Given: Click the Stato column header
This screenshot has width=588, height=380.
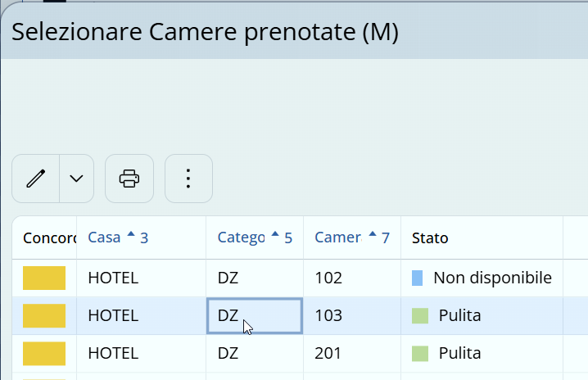Looking at the screenshot, I should coord(430,238).
